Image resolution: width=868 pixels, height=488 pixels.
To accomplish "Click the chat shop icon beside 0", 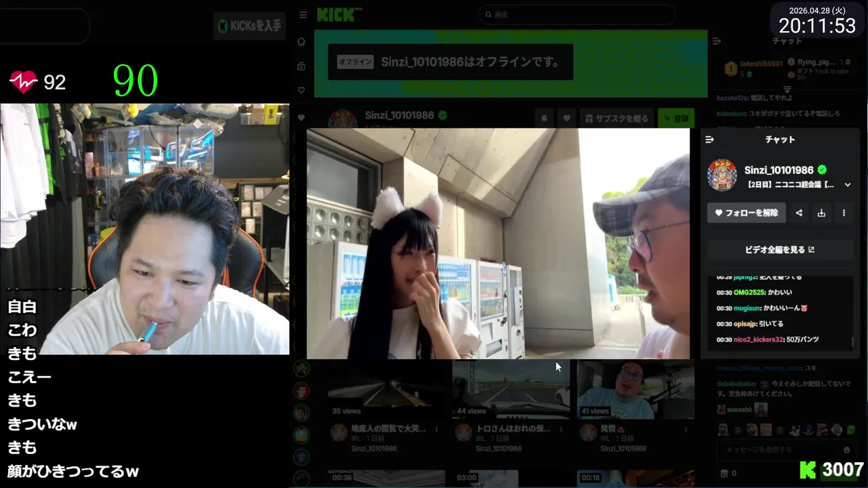I will point(724,473).
